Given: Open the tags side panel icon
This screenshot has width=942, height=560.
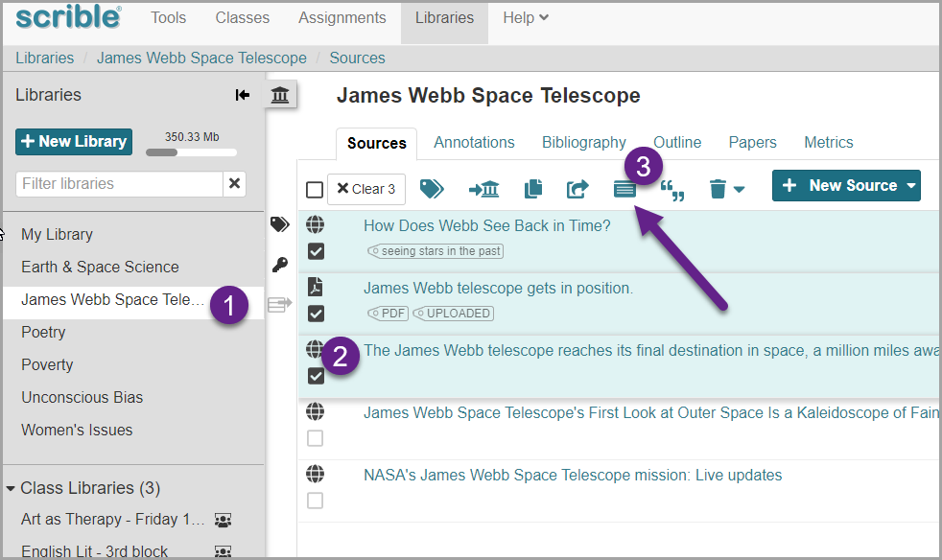Looking at the screenshot, I should [279, 224].
